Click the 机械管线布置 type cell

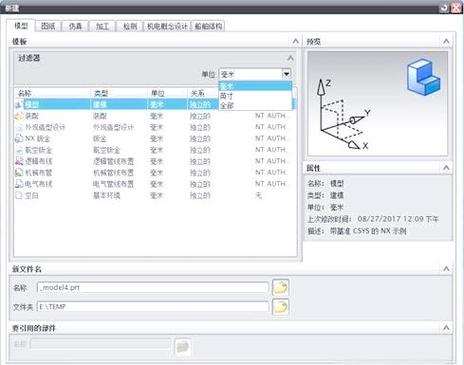pos(113,173)
